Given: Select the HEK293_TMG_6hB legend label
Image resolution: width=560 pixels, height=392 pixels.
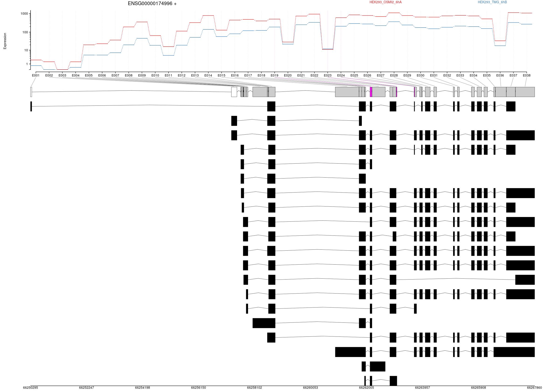Looking at the screenshot, I should pyautogui.click(x=492, y=2).
